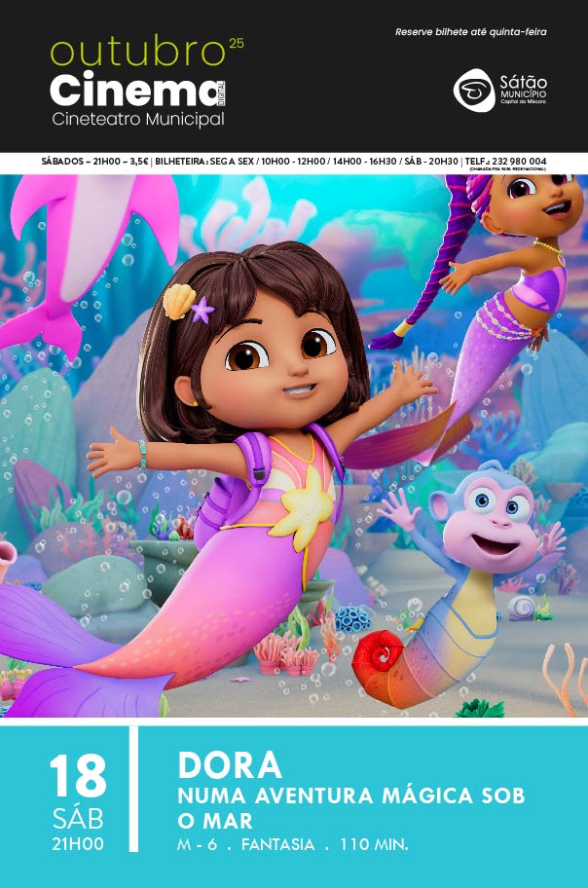
Task: Click the 'Cineteatro Municipal' subtitle
Action: [137, 120]
